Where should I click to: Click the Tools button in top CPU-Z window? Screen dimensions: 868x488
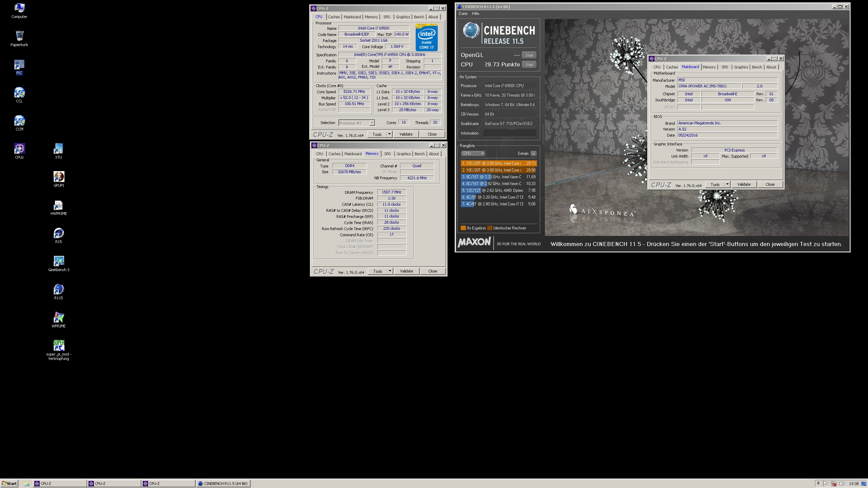click(377, 134)
